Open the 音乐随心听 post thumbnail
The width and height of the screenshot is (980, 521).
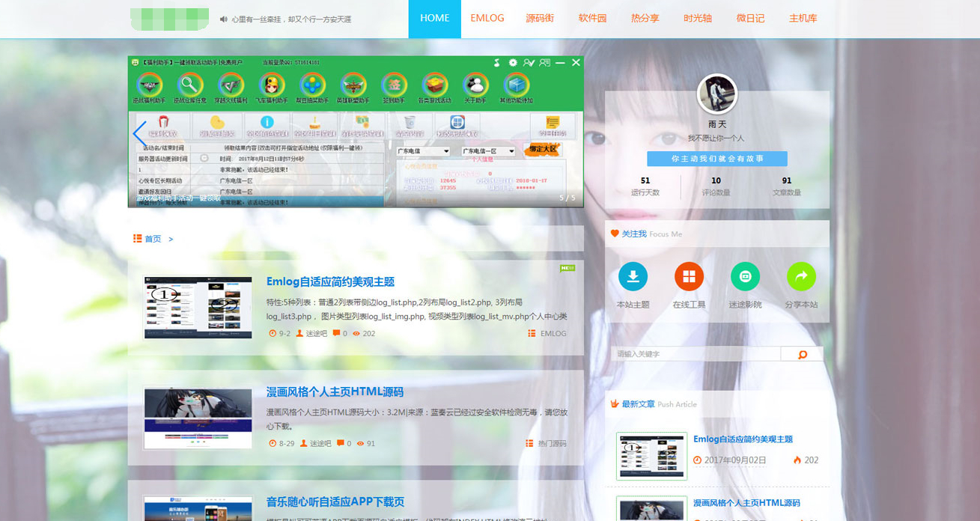point(198,509)
